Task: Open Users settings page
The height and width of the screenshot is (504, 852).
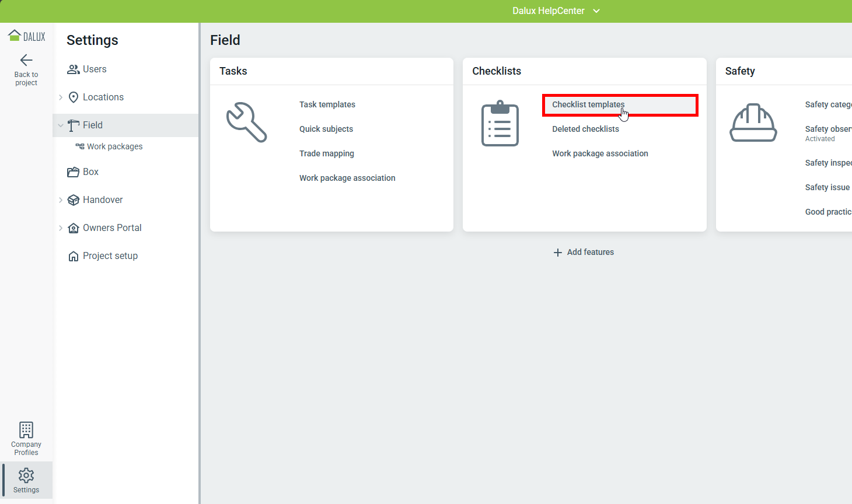Action: coord(94,69)
